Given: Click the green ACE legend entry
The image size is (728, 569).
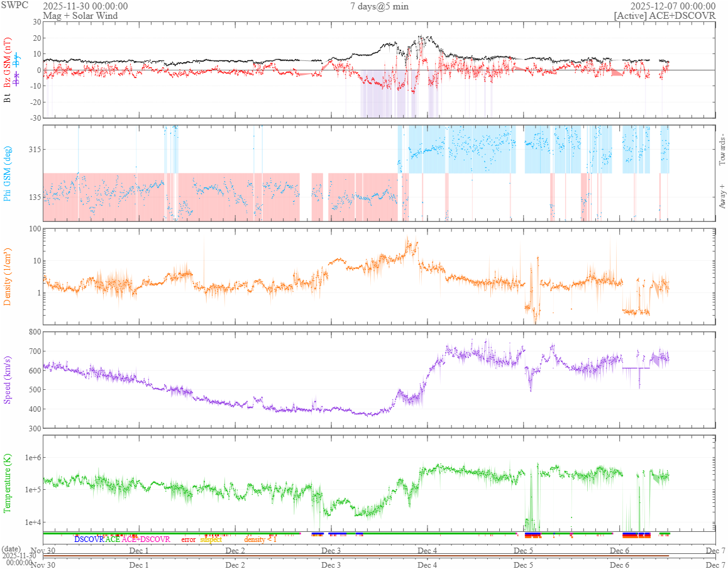Looking at the screenshot, I should click(x=113, y=539).
